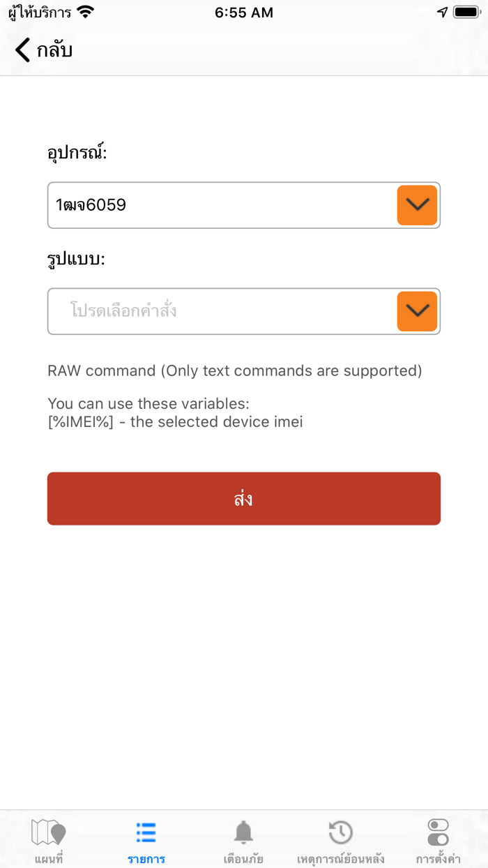Screen dimensions: 488x868
Task: Open the อุปกรณ์ device dropdown
Action: [x=416, y=205]
